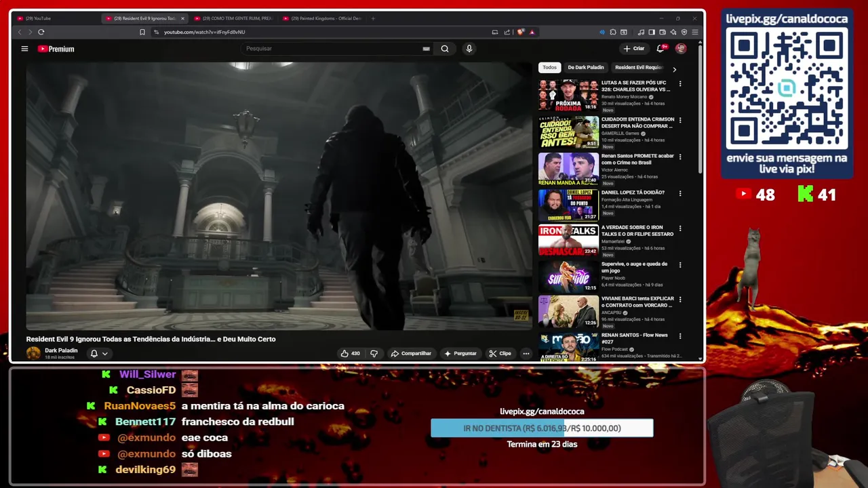Click the Bennett117 chat username
The width and height of the screenshot is (868, 488).
tap(145, 422)
